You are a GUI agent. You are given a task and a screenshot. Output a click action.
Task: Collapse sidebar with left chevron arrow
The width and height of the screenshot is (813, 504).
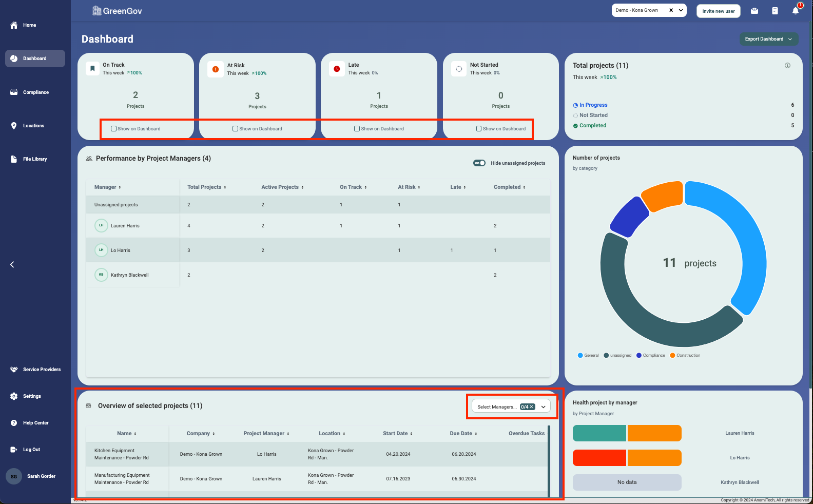12,265
